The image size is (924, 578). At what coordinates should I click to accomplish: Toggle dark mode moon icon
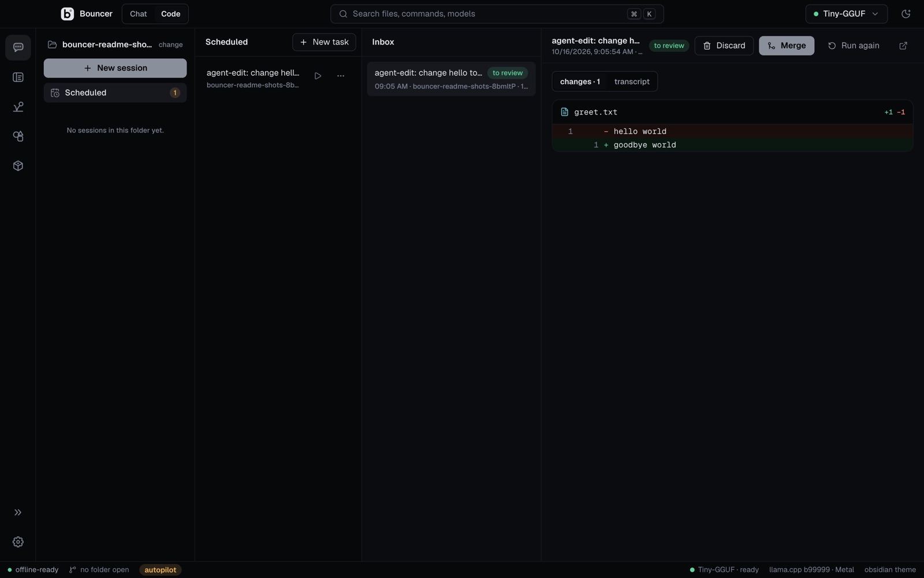(x=906, y=14)
